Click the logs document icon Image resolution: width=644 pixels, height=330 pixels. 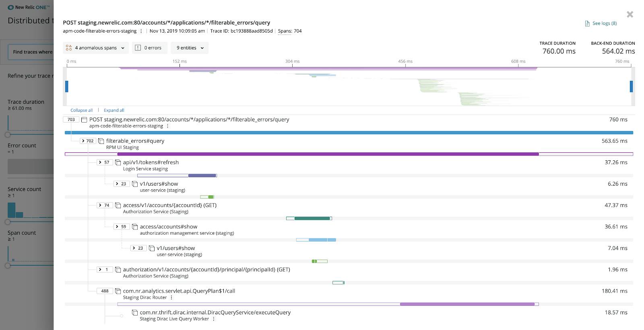click(x=587, y=23)
